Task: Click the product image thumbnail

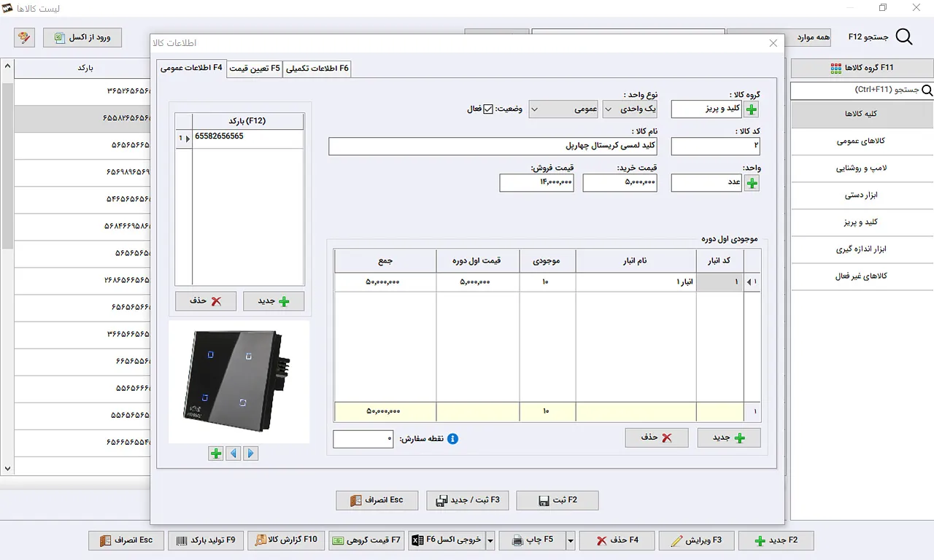Action: click(x=239, y=381)
